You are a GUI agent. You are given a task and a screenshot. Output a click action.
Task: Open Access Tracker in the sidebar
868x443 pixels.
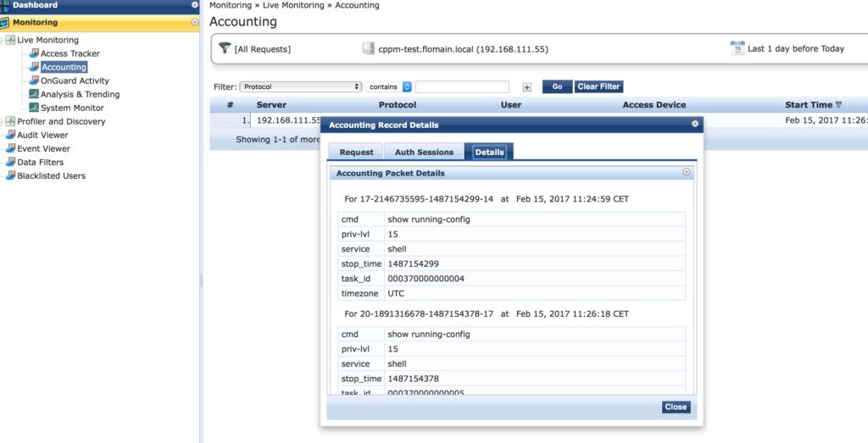tap(70, 53)
